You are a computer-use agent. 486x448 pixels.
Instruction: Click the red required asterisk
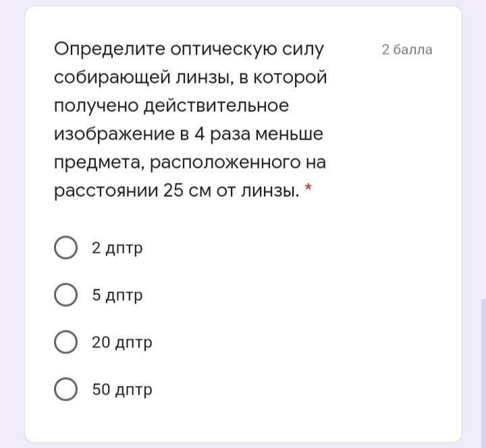coord(308,187)
